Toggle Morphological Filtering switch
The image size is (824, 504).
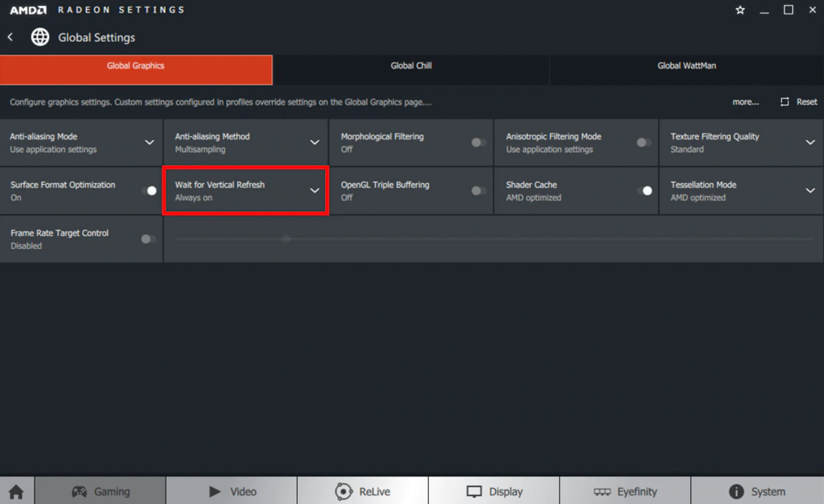pos(478,142)
